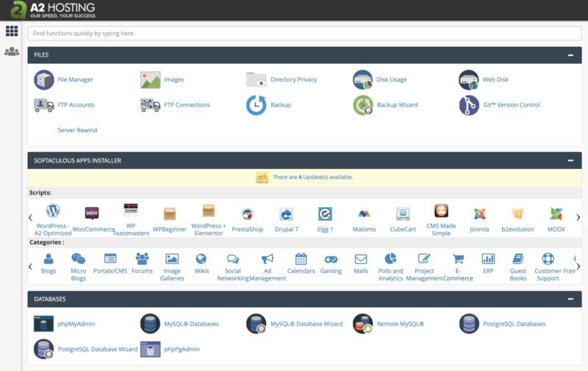This screenshot has height=371, width=588.
Task: Open the Ad Management category
Action: pyautogui.click(x=268, y=267)
